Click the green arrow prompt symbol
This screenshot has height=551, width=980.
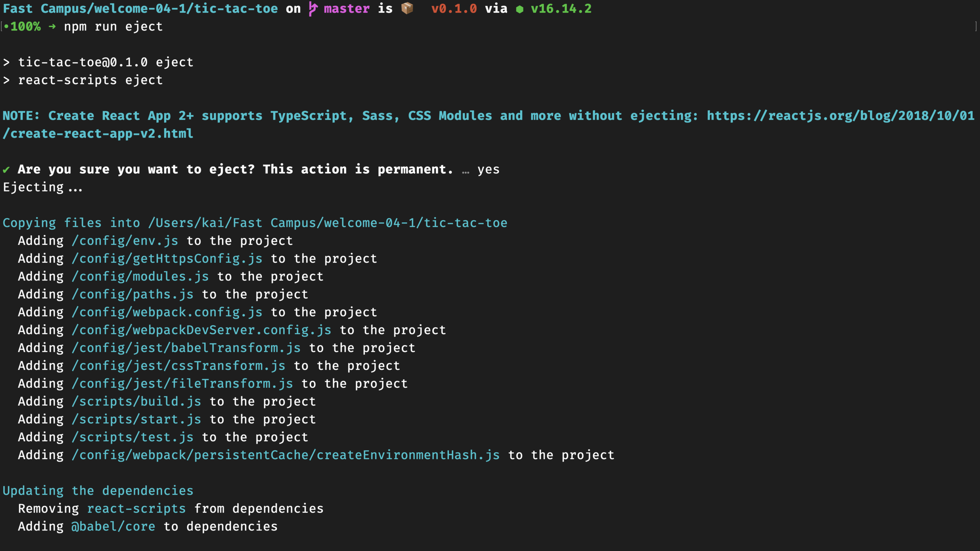coord(52,27)
